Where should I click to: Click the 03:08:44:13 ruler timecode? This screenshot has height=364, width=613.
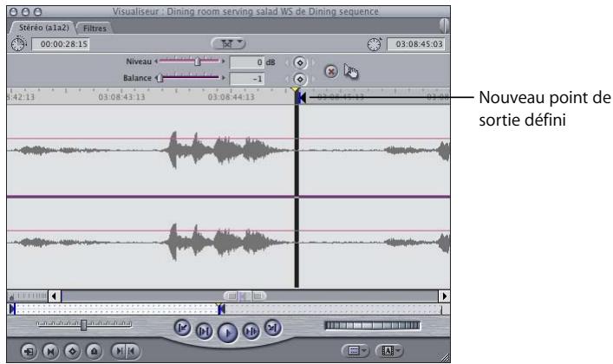(231, 96)
